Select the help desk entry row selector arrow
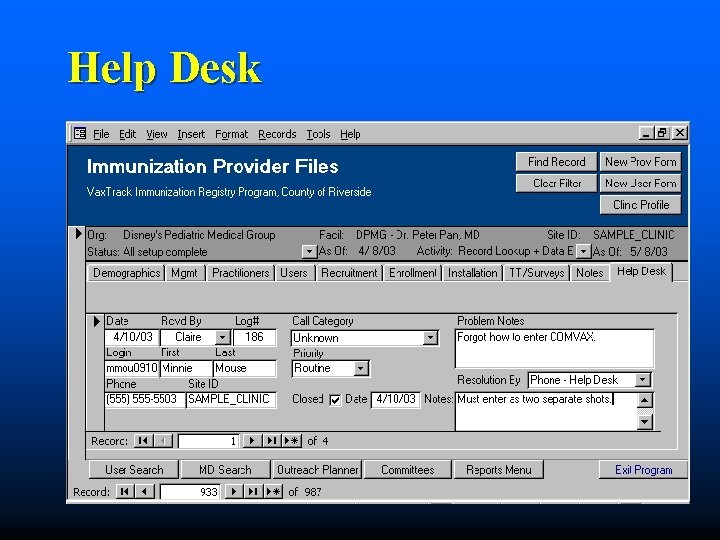720x540 pixels. (96, 321)
